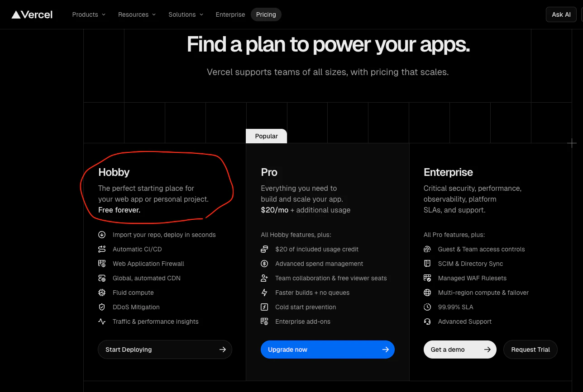583x392 pixels.
Task: Click "Multi-region compute & failover" text
Action: point(483,293)
